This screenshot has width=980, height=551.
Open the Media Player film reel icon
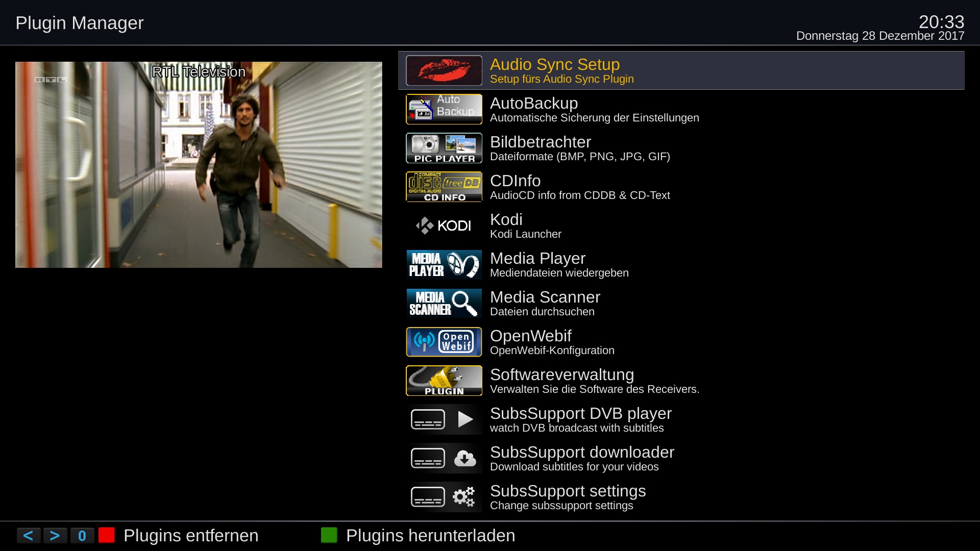(x=444, y=264)
